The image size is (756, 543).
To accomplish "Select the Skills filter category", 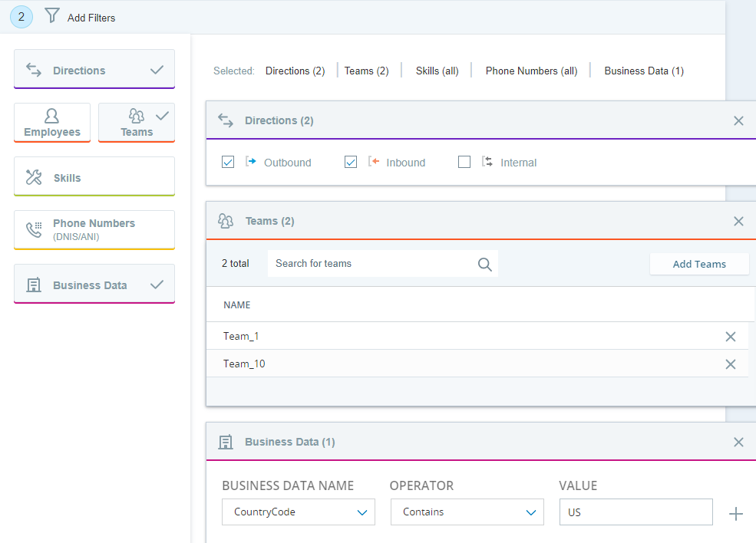I will coord(94,177).
